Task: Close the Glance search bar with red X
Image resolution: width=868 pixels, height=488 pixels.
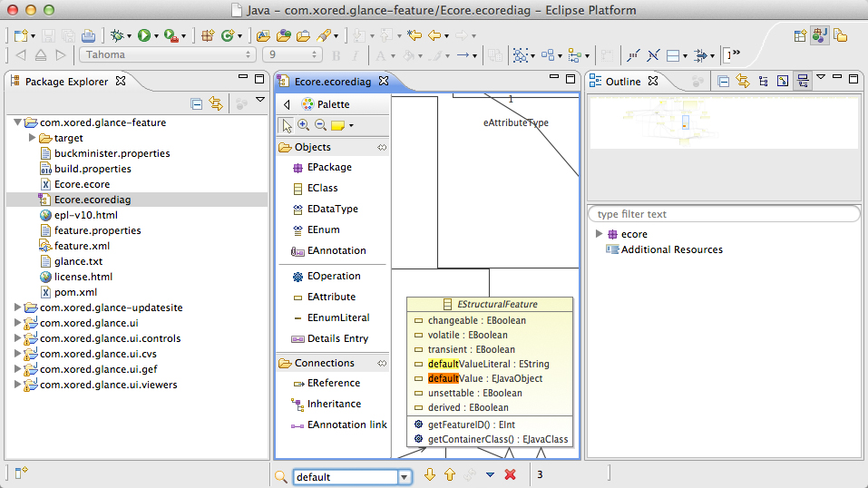Action: (x=510, y=475)
